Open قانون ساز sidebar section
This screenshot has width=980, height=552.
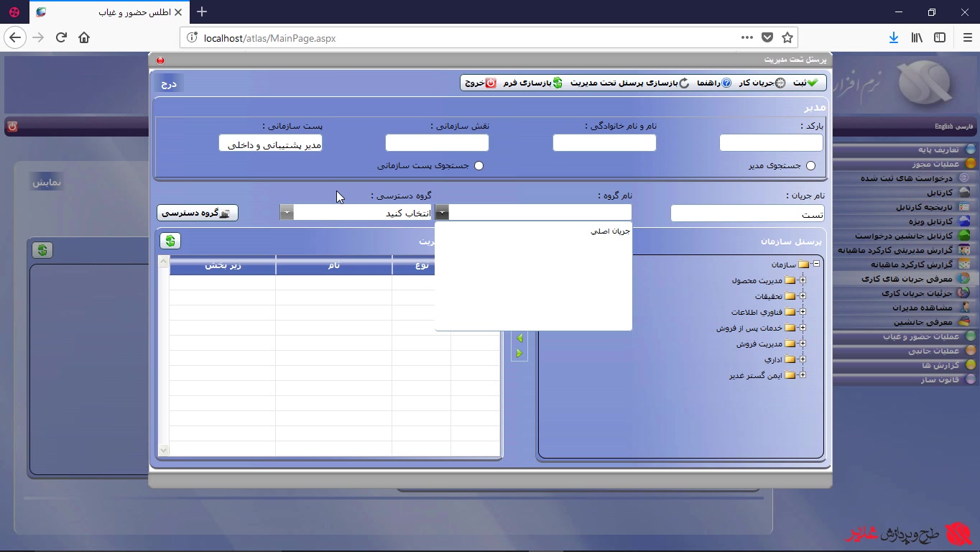pyautogui.click(x=948, y=379)
